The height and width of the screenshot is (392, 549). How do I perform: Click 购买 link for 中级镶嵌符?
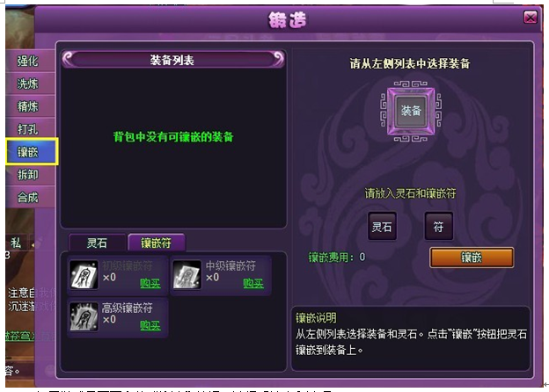253,283
